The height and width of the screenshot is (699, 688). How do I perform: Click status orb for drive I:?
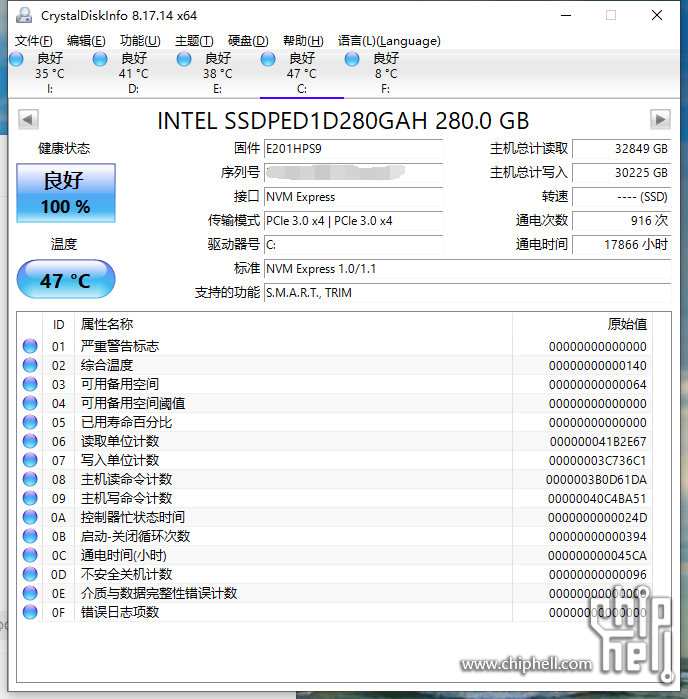16,59
